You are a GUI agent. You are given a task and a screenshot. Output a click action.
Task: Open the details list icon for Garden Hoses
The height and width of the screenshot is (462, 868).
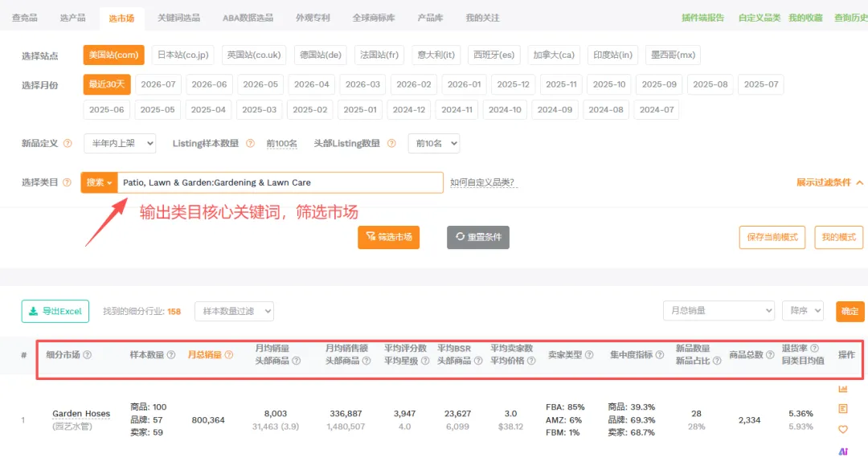[842, 409]
